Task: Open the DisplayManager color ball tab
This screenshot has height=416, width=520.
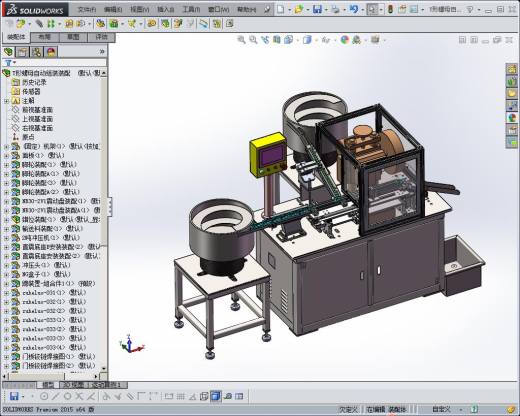Action: click(51, 52)
